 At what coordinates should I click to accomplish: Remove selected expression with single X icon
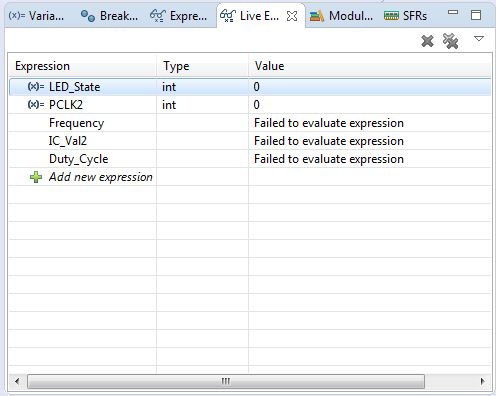pyautogui.click(x=427, y=41)
